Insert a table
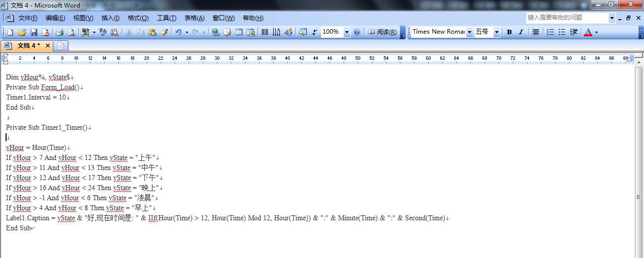The width and height of the screenshot is (644, 258). coord(238,32)
